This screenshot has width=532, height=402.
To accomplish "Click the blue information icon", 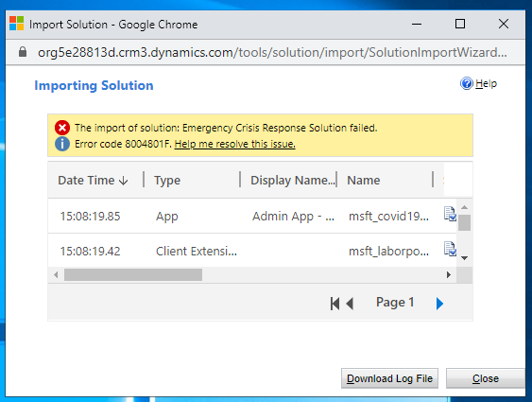I will point(62,144).
